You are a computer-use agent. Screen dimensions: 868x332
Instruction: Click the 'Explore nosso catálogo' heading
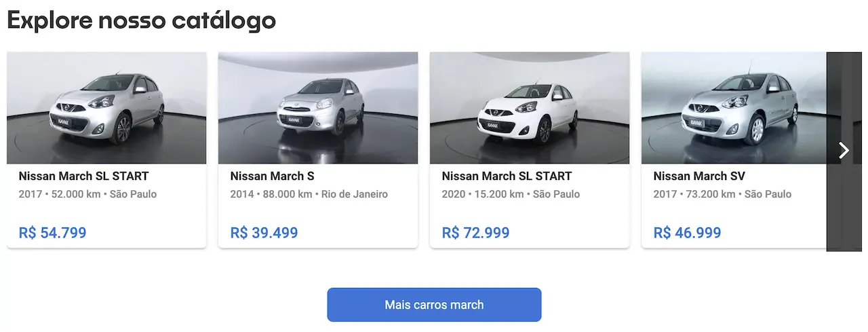141,21
